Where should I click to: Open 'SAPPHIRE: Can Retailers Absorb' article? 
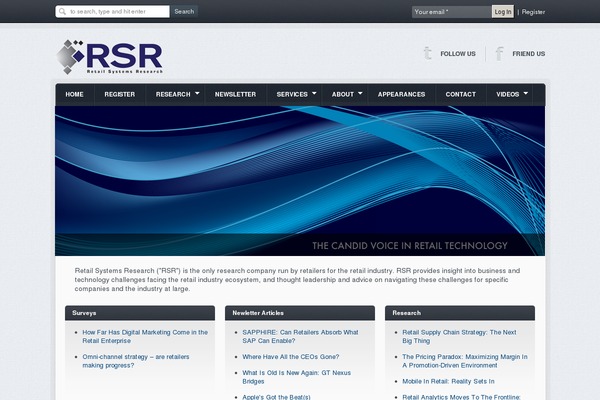tap(300, 336)
